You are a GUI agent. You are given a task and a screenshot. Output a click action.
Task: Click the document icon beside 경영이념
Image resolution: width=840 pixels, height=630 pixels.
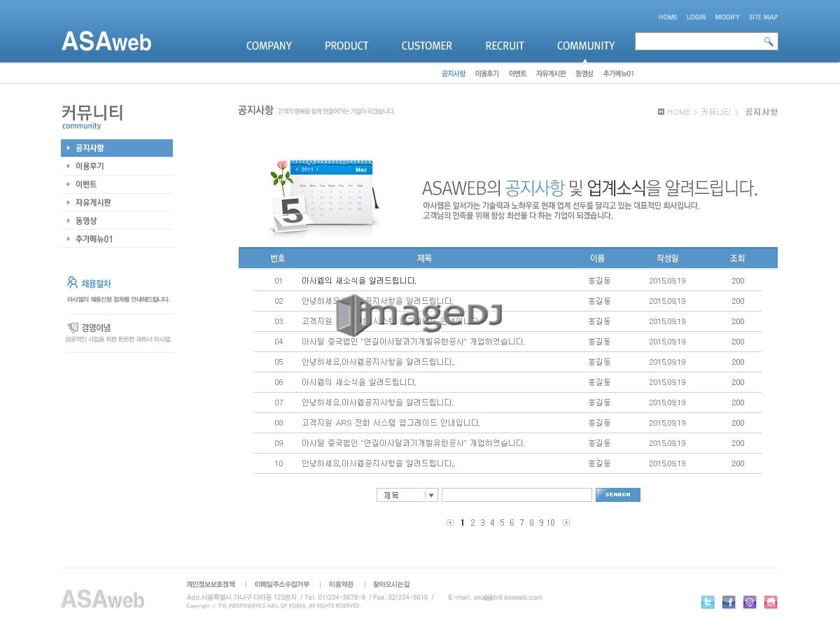72,327
